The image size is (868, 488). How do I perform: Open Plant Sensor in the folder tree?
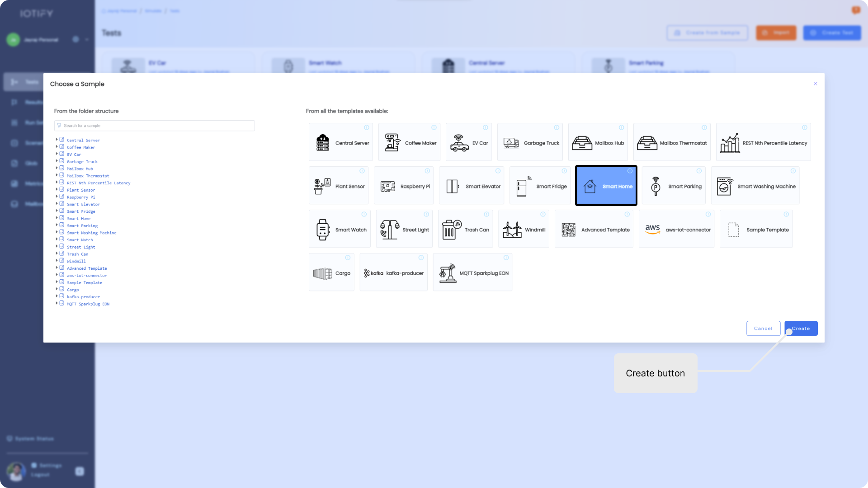click(x=81, y=190)
